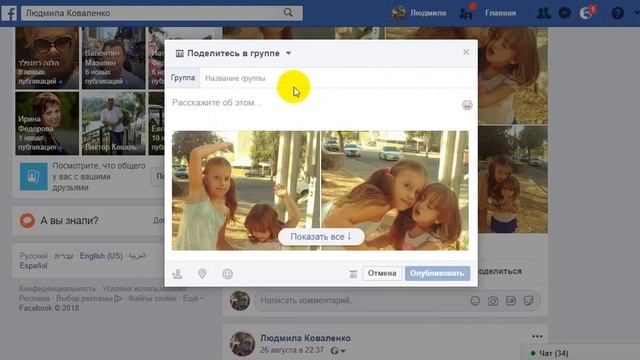640x360 pixels.
Task: Click feeling/activity smiley in dialog footer
Action: pos(227,274)
